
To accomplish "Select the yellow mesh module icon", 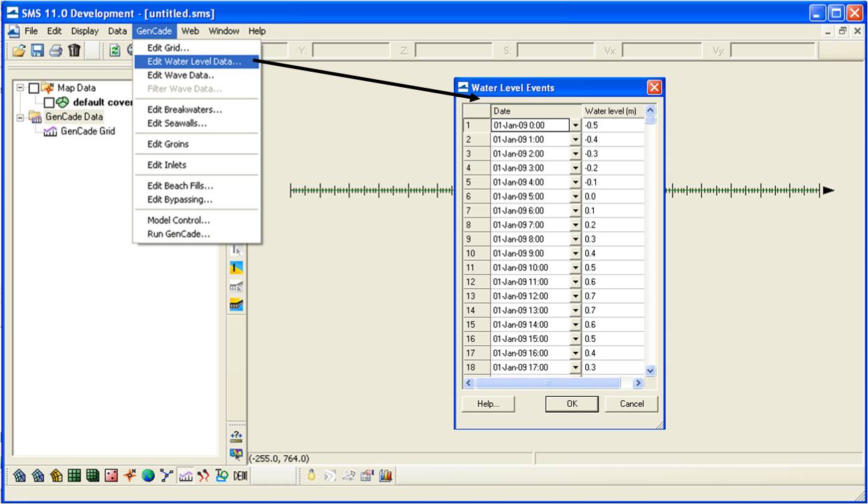I will 56,476.
